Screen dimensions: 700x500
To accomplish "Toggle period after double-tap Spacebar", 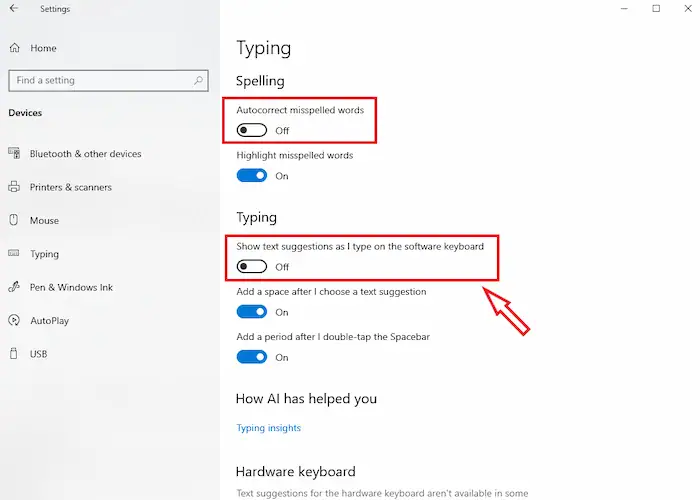I will click(x=252, y=357).
